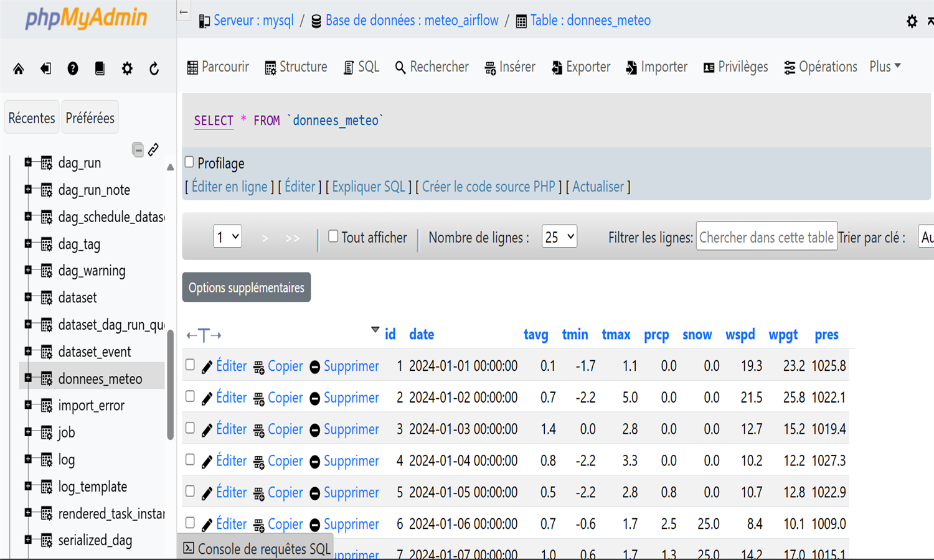Open the Nombre de lignes dropdown
The height and width of the screenshot is (560, 934).
[x=559, y=237]
